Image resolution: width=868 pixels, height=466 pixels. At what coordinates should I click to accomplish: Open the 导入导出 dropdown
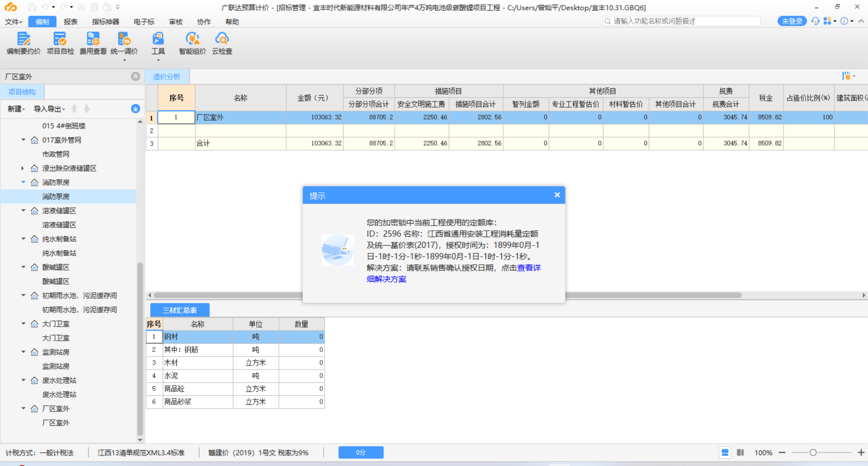(49, 109)
